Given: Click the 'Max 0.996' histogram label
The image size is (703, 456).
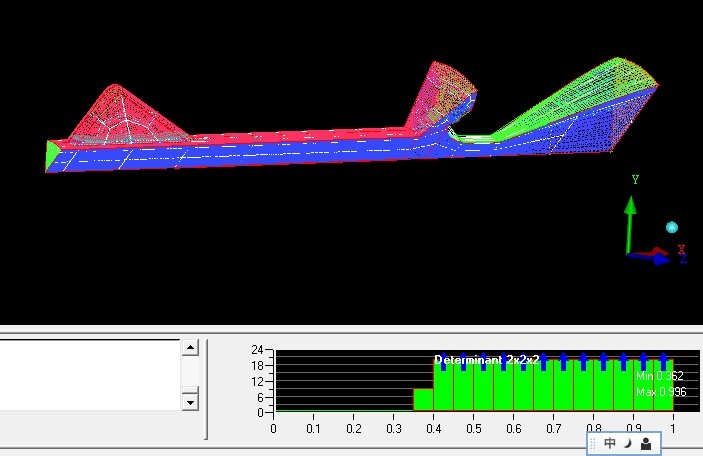Looking at the screenshot, I should pos(659,391).
